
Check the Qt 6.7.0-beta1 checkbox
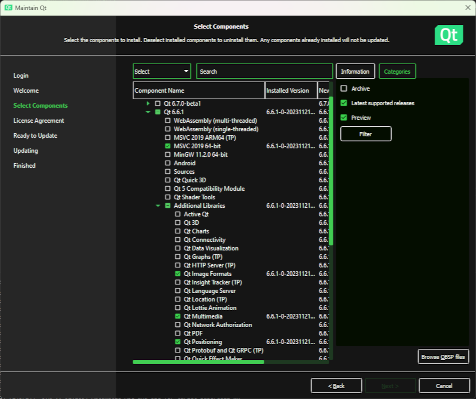(x=158, y=103)
